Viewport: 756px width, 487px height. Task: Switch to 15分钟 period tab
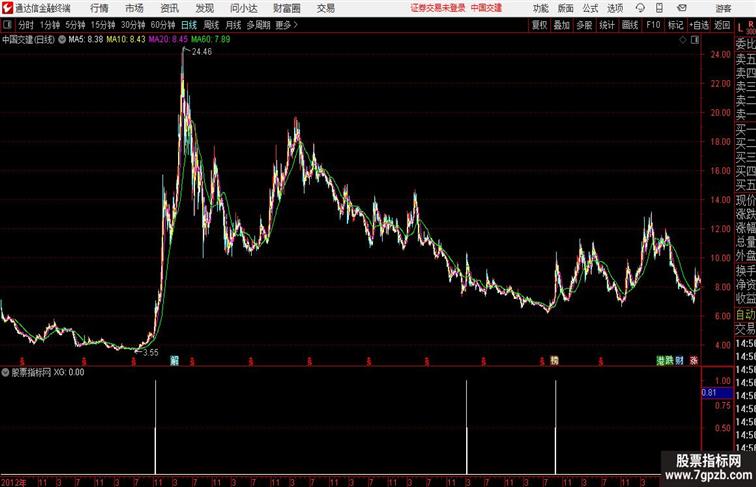coord(103,25)
